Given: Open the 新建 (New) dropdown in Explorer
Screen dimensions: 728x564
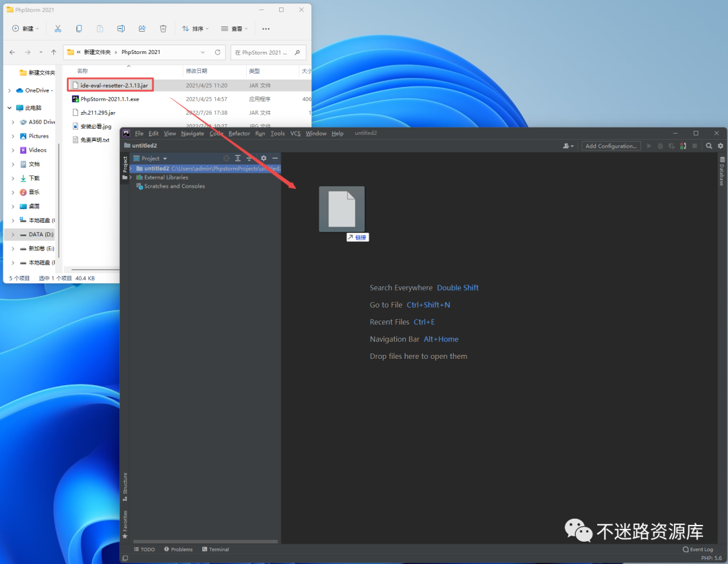Looking at the screenshot, I should [25, 29].
